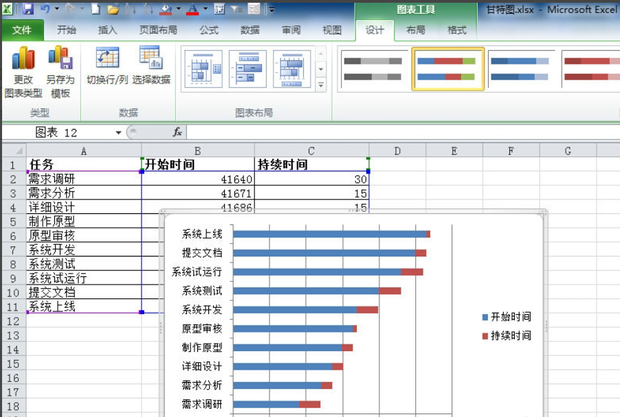Click the 更改图表类型 icon
620x417 pixels.
pyautogui.click(x=23, y=60)
